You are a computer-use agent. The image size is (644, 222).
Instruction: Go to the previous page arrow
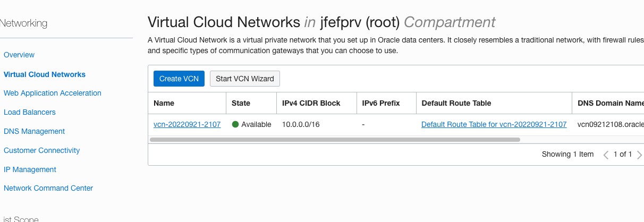pyautogui.click(x=606, y=155)
